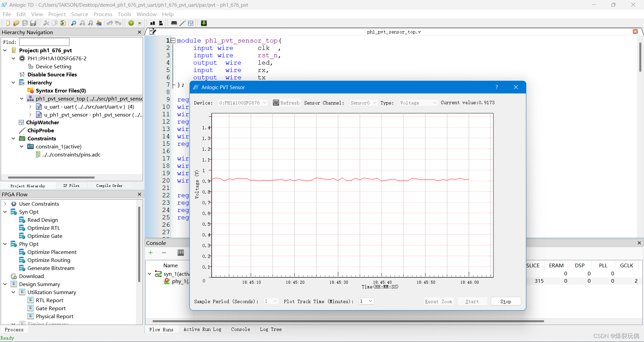This screenshot has height=342, width=644.
Task: Click the Start button in PVT Sensor
Action: 472,301
